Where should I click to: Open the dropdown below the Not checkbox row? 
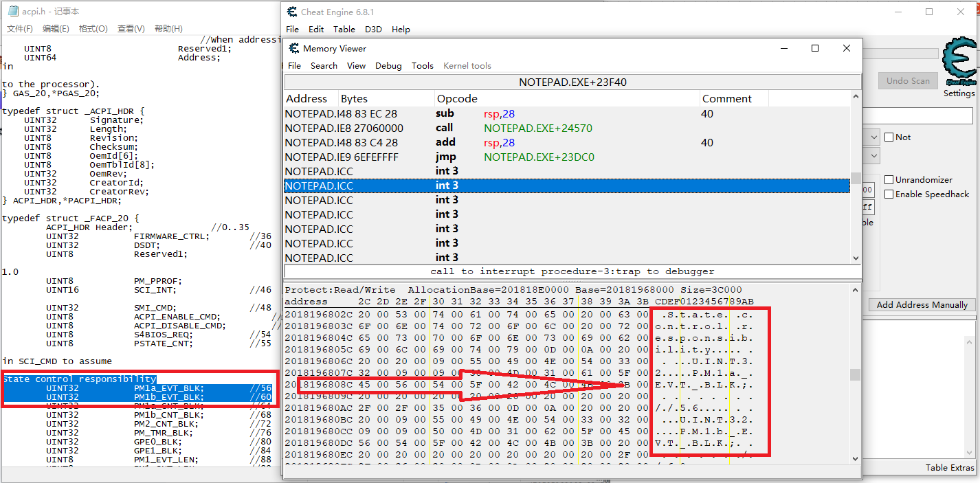coord(873,156)
